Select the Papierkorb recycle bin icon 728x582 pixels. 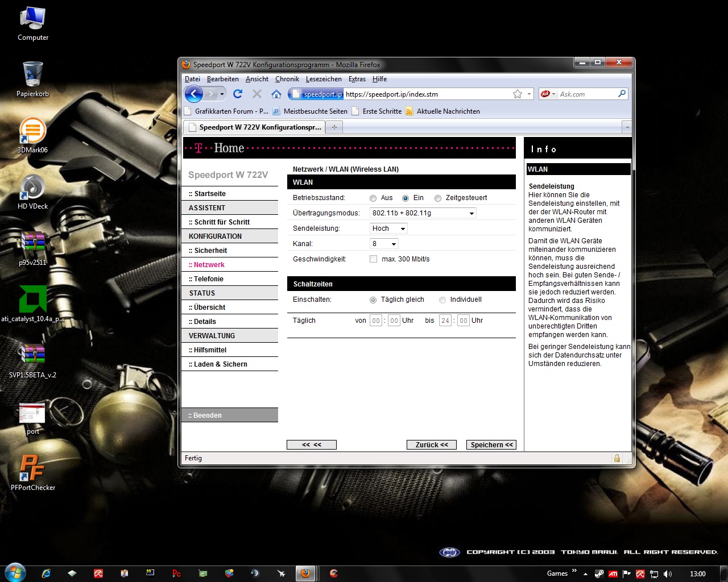[x=33, y=80]
